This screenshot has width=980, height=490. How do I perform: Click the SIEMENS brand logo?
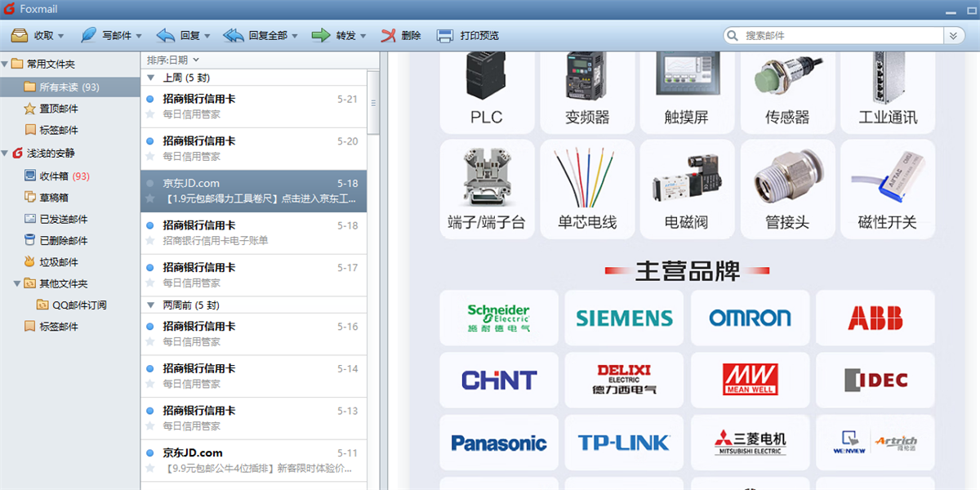[x=625, y=318]
